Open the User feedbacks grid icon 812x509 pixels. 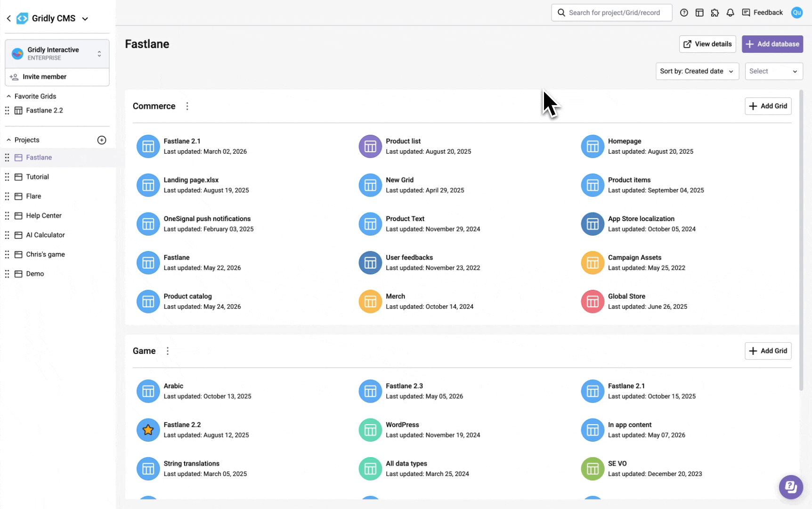370,263
